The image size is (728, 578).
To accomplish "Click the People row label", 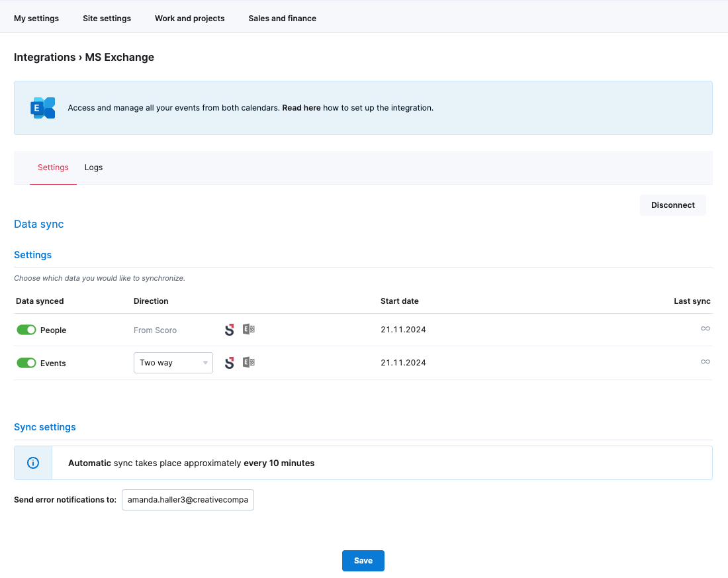I will (54, 330).
